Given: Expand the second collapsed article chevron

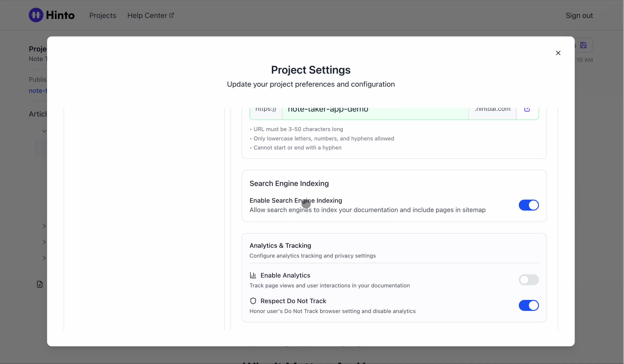Looking at the screenshot, I should (44, 242).
